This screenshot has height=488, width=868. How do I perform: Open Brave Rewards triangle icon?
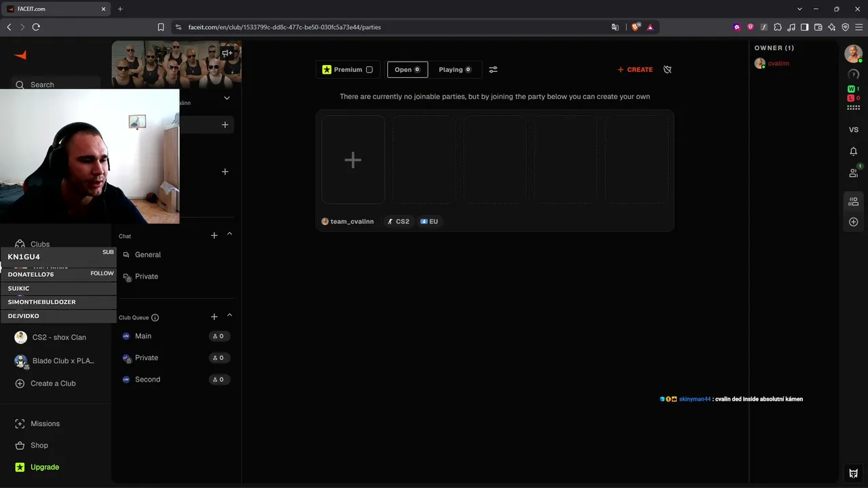click(650, 27)
